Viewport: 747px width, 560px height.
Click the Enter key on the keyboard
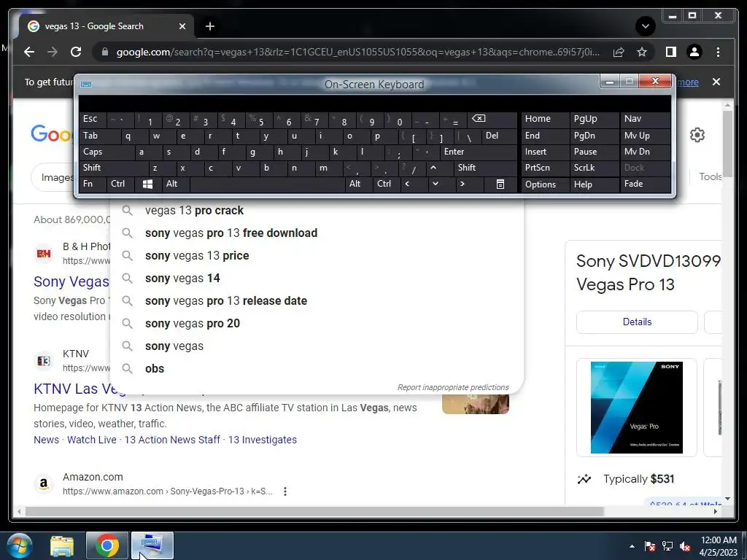click(479, 152)
